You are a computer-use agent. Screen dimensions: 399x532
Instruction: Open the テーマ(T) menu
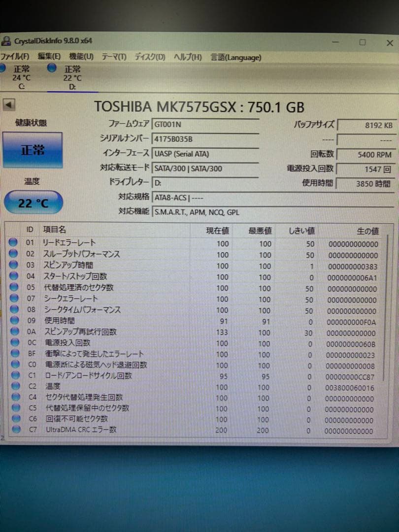pos(114,57)
